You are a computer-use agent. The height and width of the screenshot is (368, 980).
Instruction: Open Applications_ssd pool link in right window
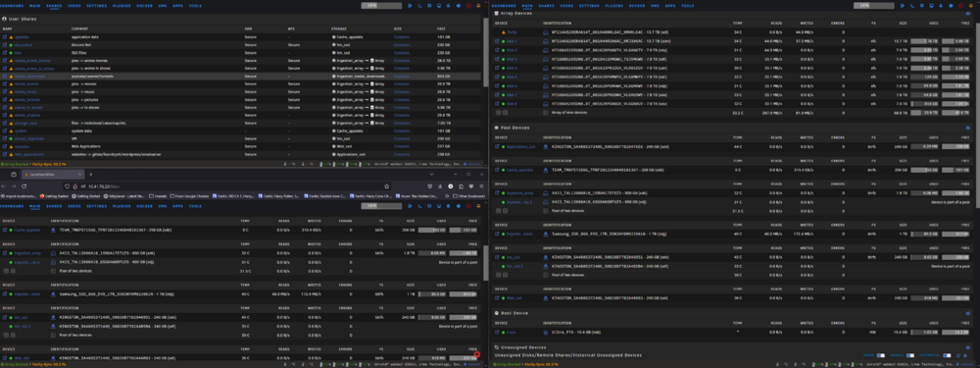(x=520, y=146)
